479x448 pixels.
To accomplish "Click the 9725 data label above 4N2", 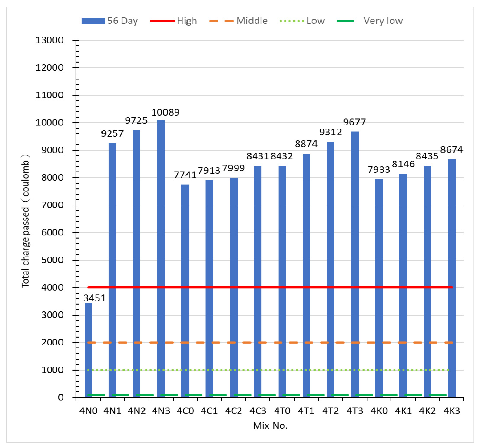I will pyautogui.click(x=136, y=121).
